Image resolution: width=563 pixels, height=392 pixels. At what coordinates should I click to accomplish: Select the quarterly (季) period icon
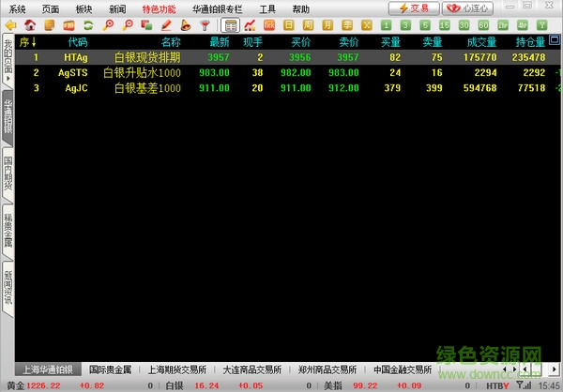347,25
